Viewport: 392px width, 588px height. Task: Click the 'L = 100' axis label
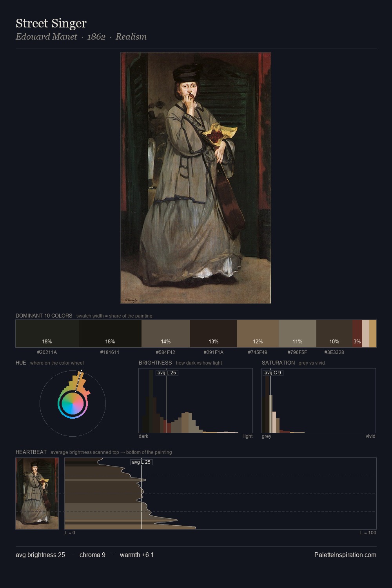click(x=368, y=533)
